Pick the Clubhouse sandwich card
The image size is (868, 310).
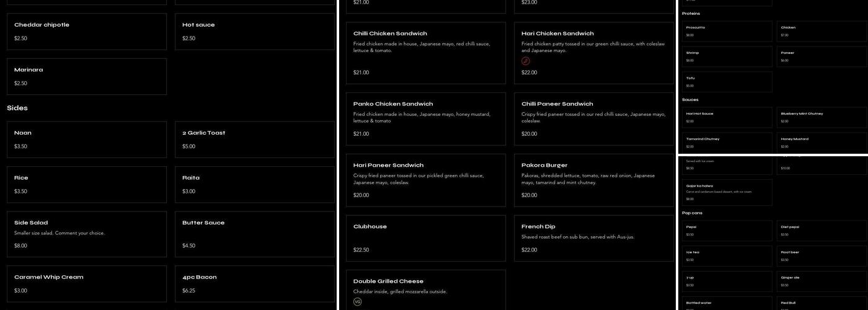tap(425, 238)
